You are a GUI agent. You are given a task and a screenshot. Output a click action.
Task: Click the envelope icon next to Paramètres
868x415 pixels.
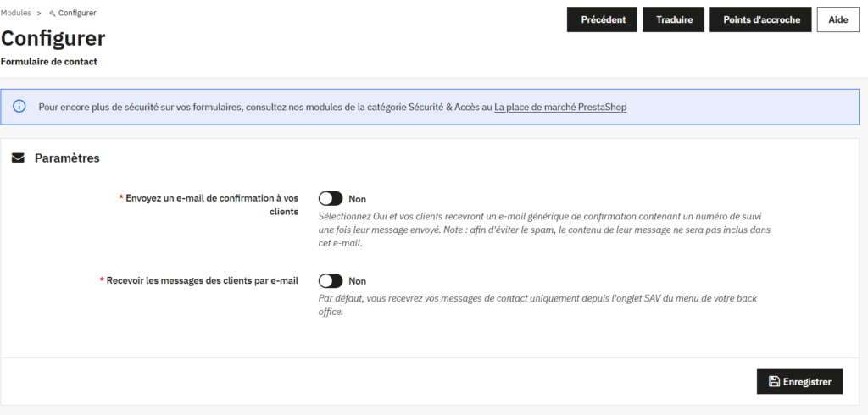point(18,158)
